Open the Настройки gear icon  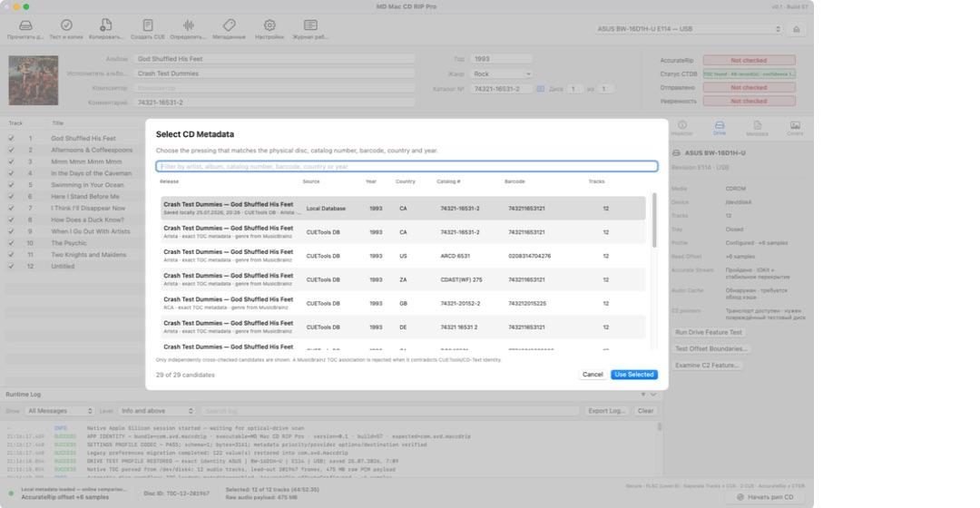click(269, 25)
